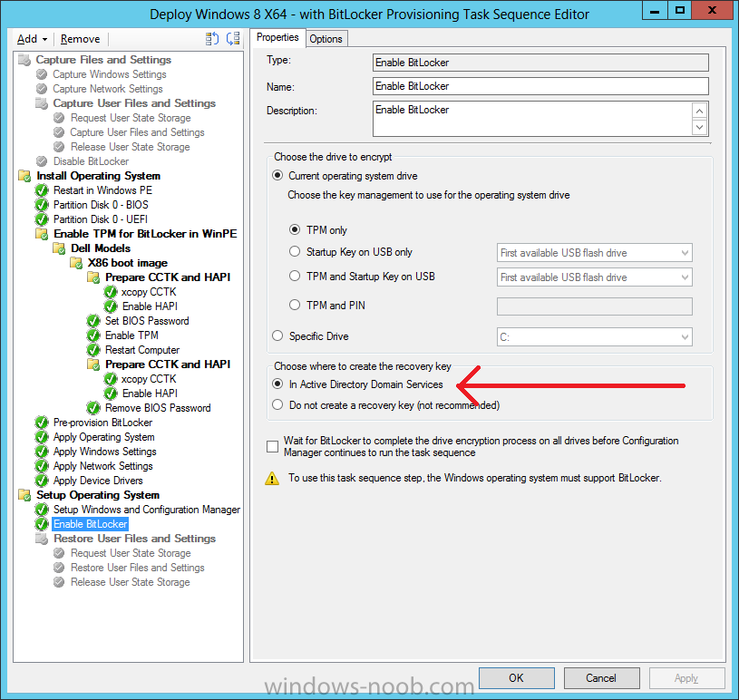739x700 pixels.
Task: Click green check icon for Apply Operating System
Action: tap(42, 437)
